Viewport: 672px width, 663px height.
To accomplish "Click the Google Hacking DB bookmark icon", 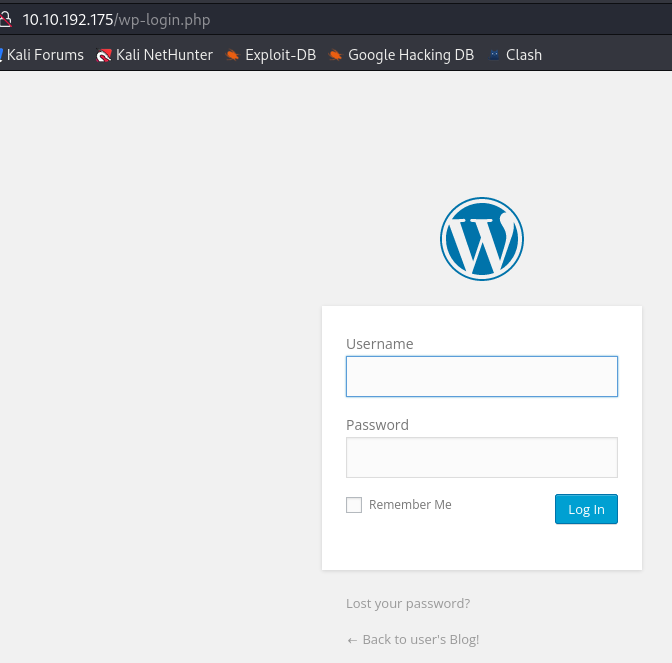I will (x=336, y=55).
